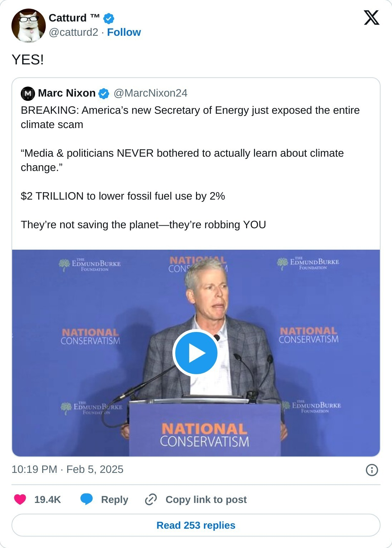
Task: Click the Reply label
Action: 114,499
